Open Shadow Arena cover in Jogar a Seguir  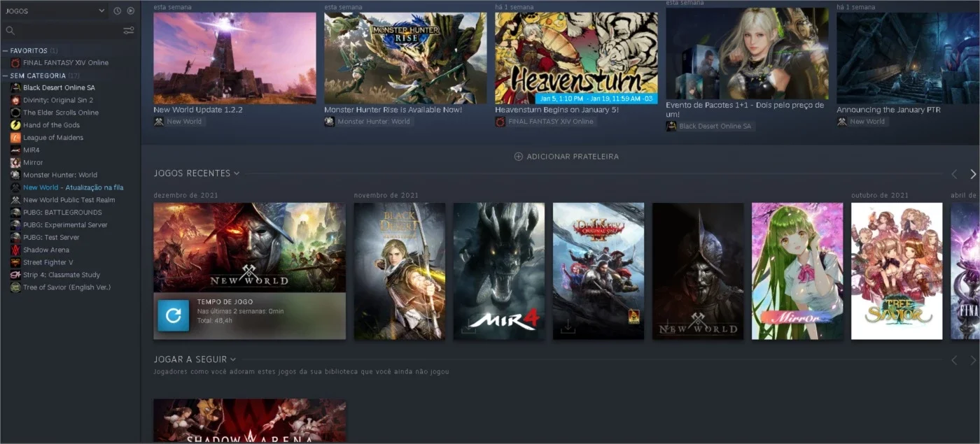pos(250,420)
